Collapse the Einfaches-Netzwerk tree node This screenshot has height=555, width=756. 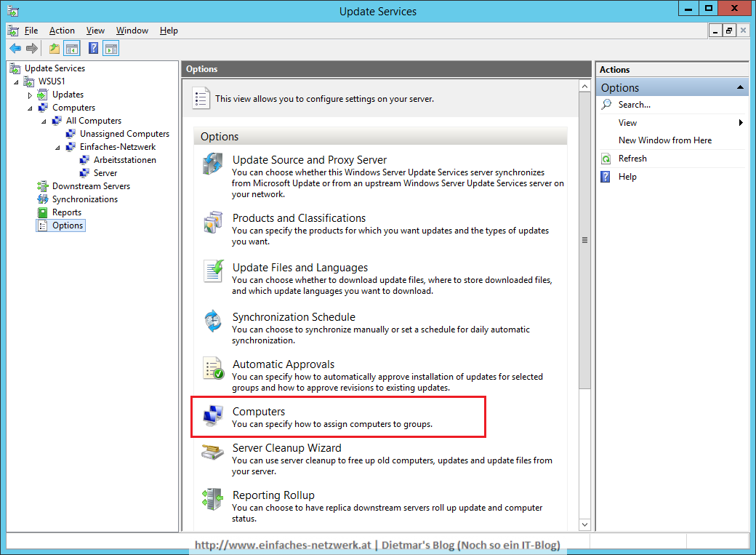(57, 147)
